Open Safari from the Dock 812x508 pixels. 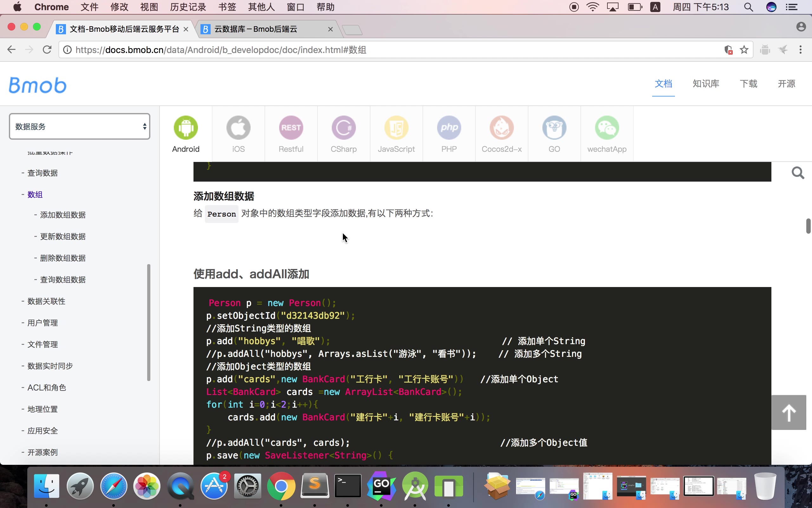114,486
